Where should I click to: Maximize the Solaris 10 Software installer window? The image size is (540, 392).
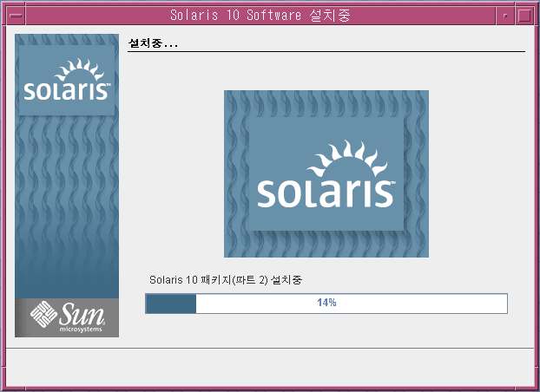coord(524,16)
